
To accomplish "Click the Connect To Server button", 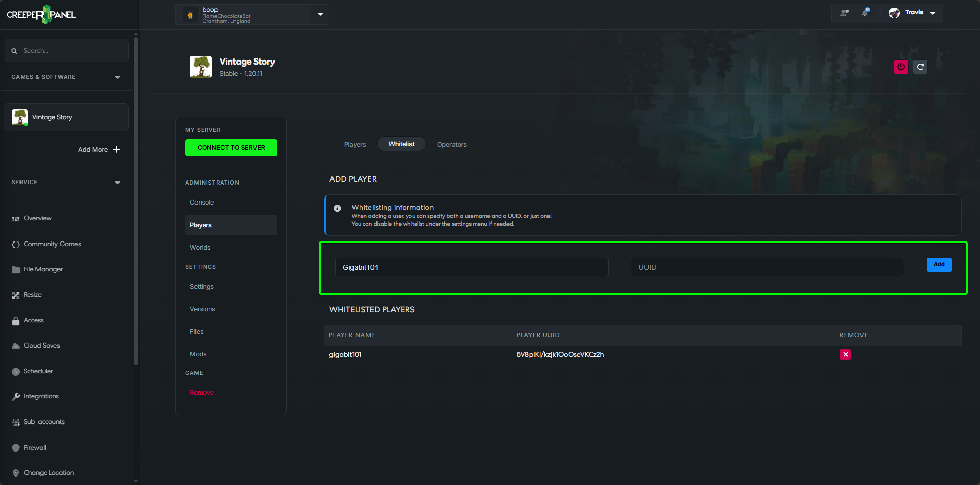I will (231, 148).
